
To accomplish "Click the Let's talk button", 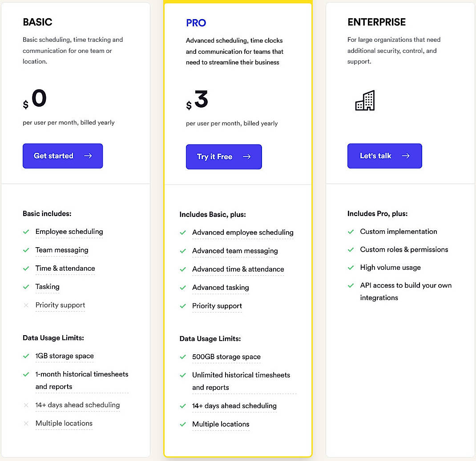I will click(384, 156).
